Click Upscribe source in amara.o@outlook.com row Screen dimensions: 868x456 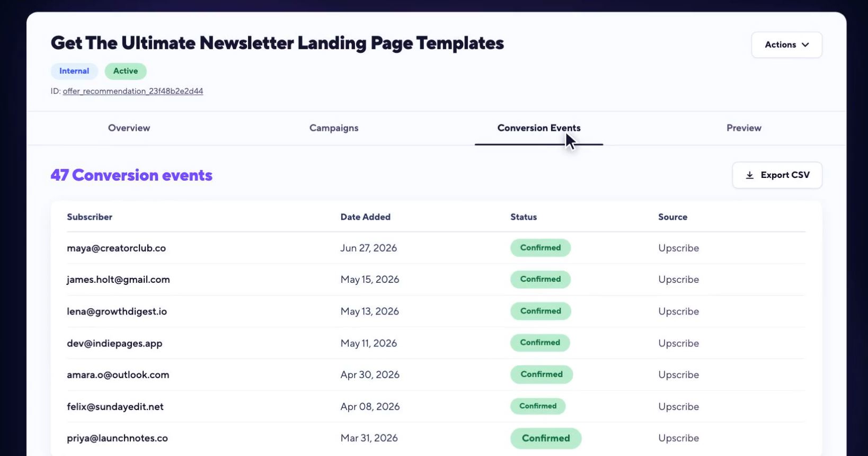(x=678, y=375)
